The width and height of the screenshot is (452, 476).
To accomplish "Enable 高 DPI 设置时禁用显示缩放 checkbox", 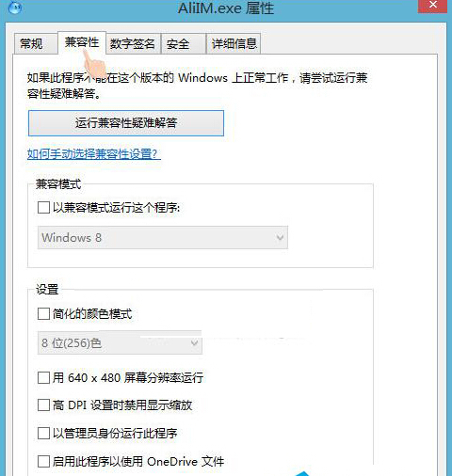I will [43, 405].
